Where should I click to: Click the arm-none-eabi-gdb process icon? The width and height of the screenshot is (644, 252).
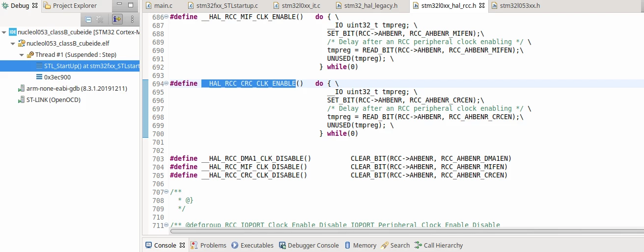21,88
